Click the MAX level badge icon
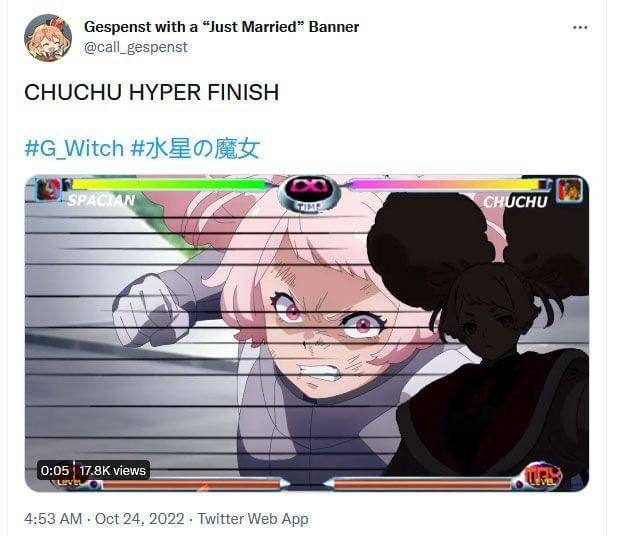The height and width of the screenshot is (536, 624). click(541, 476)
